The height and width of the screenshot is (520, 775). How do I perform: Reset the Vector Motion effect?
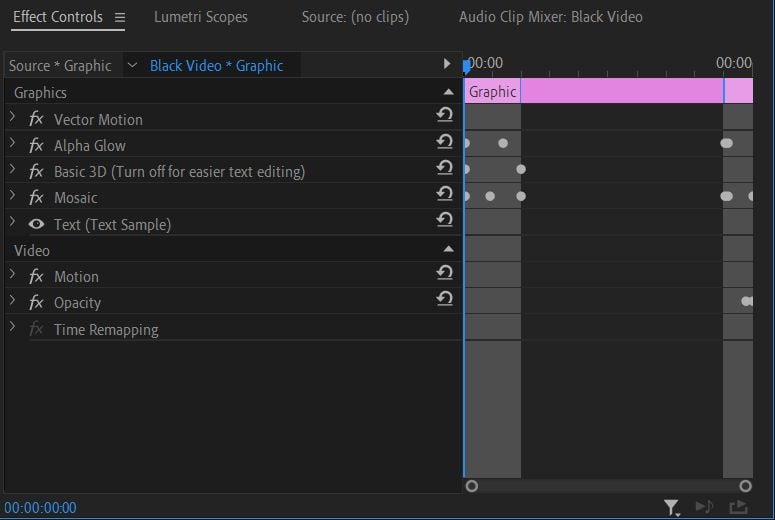(x=445, y=116)
